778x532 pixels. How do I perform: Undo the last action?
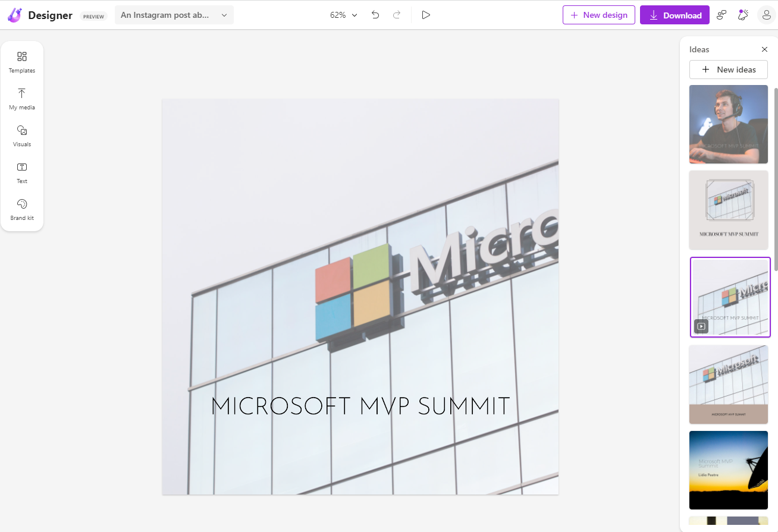[x=375, y=15]
